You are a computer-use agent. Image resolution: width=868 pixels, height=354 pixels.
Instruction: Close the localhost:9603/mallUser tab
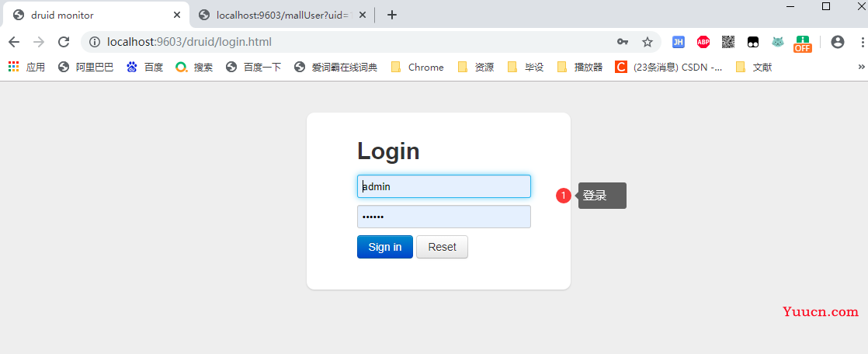pyautogui.click(x=363, y=15)
